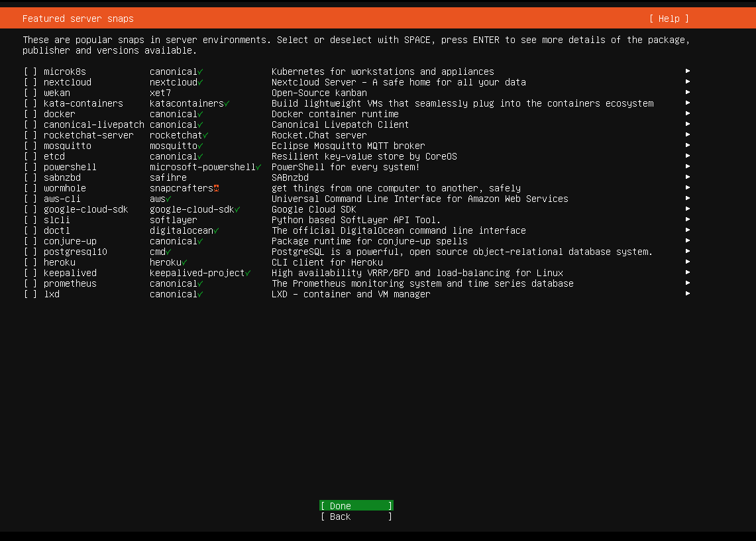Click the verified checkmark in the google-cloud-sdk publisher column
Viewport: 756px width, 541px height.
click(x=237, y=209)
